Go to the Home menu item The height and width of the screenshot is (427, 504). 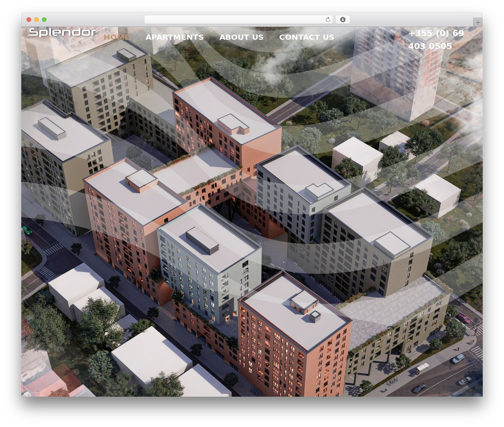tap(117, 37)
